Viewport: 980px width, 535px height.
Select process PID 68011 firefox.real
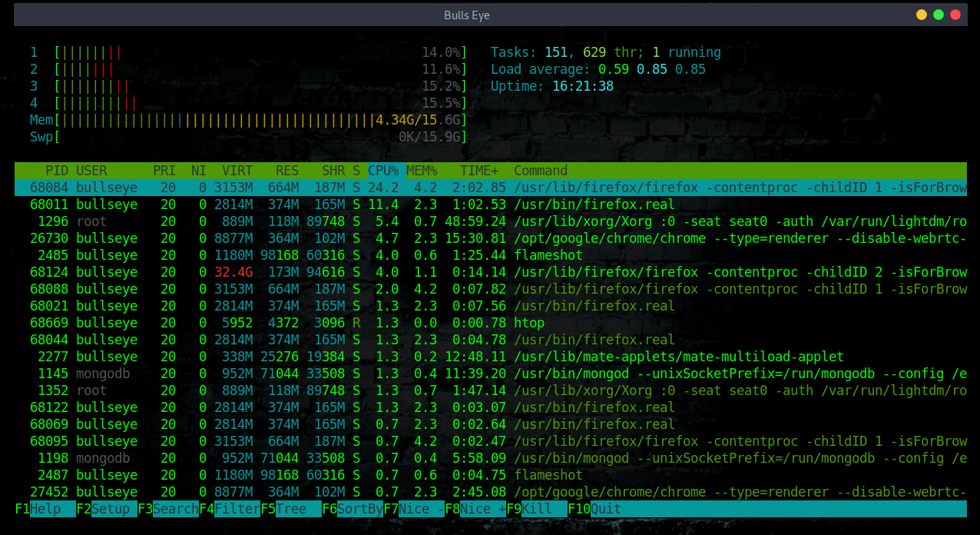coord(491,204)
